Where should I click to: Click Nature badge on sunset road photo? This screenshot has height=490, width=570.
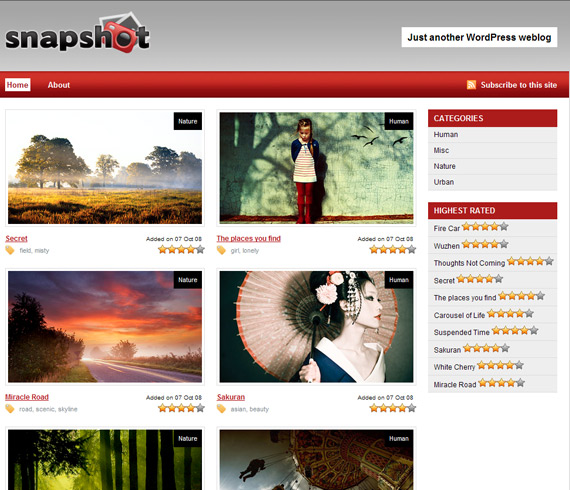[188, 280]
